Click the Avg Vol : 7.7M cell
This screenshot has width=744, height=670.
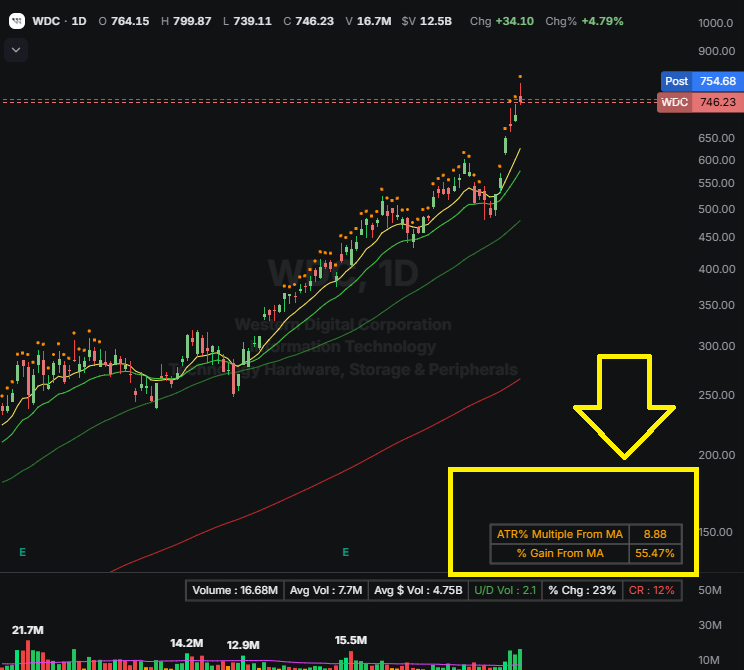point(326,590)
